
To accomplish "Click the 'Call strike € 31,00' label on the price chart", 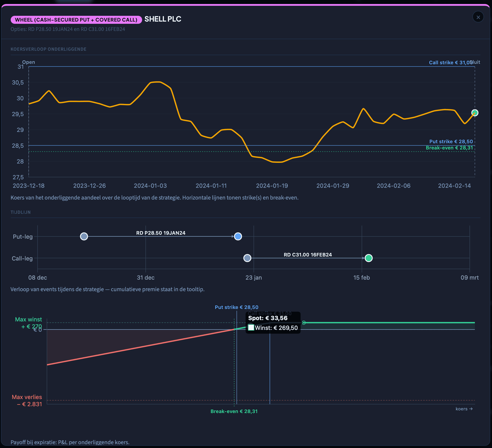I will [x=450, y=63].
